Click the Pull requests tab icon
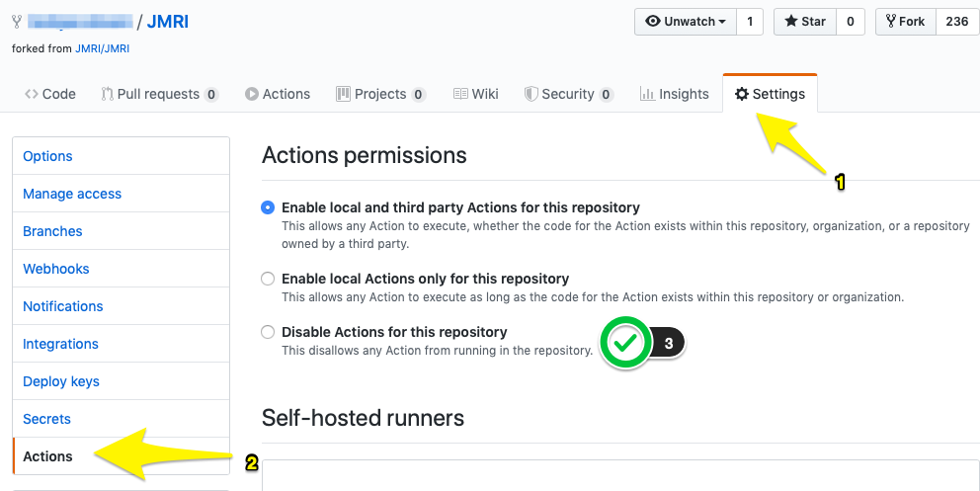980x491 pixels. [x=107, y=94]
